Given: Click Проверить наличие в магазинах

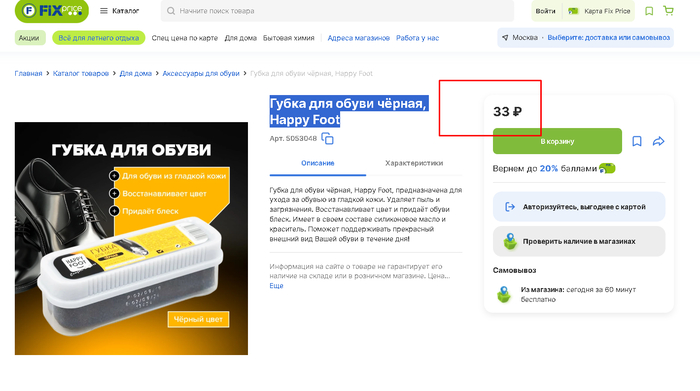Looking at the screenshot, I should pos(579,241).
